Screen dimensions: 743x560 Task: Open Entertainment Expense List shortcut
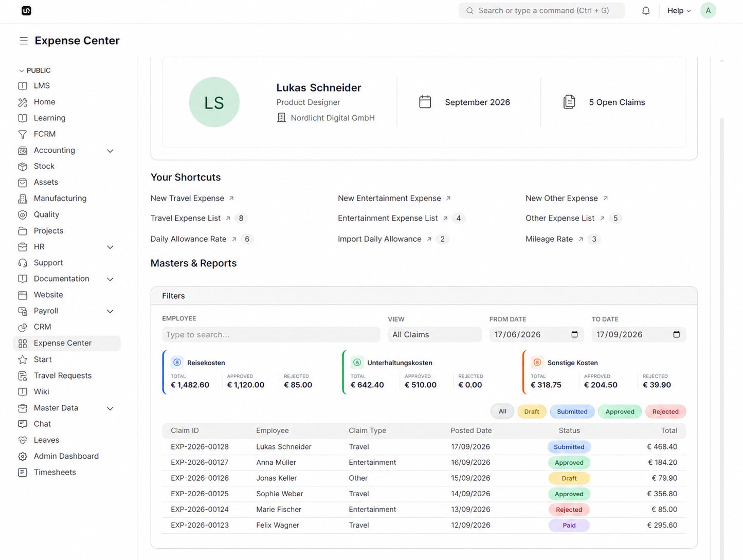[x=393, y=219]
